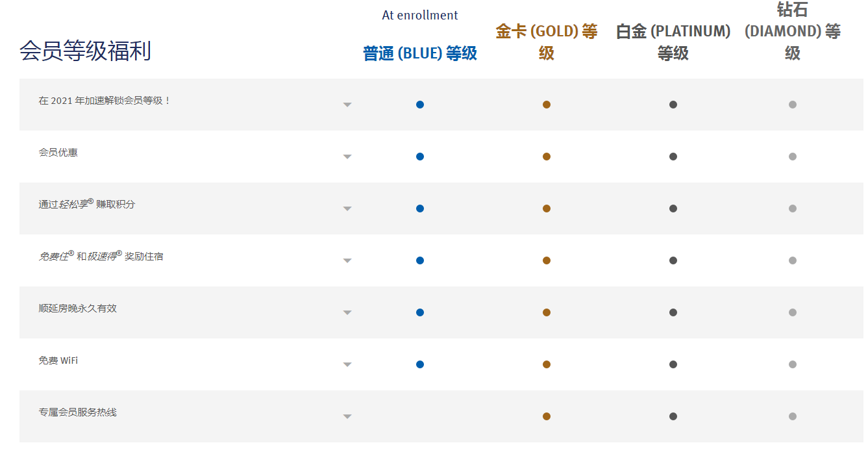868x456 pixels.
Task: Click diamond dot in 在 2021 年加速解锁会员等级 row
Action: (x=793, y=105)
